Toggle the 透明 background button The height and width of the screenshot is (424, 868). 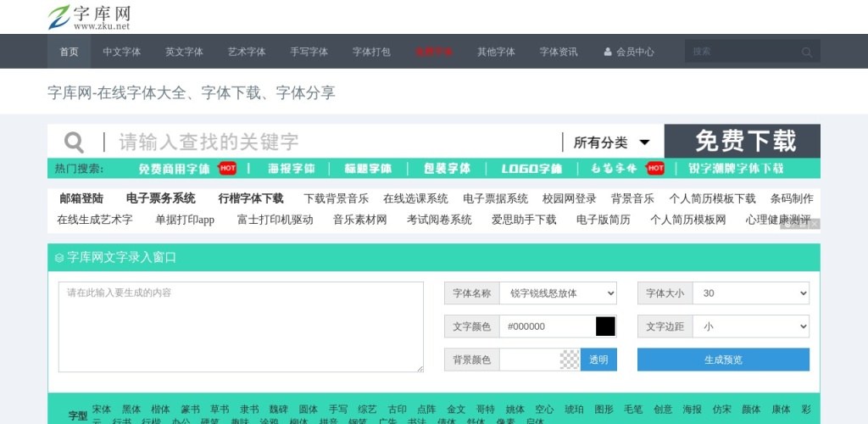coord(598,360)
